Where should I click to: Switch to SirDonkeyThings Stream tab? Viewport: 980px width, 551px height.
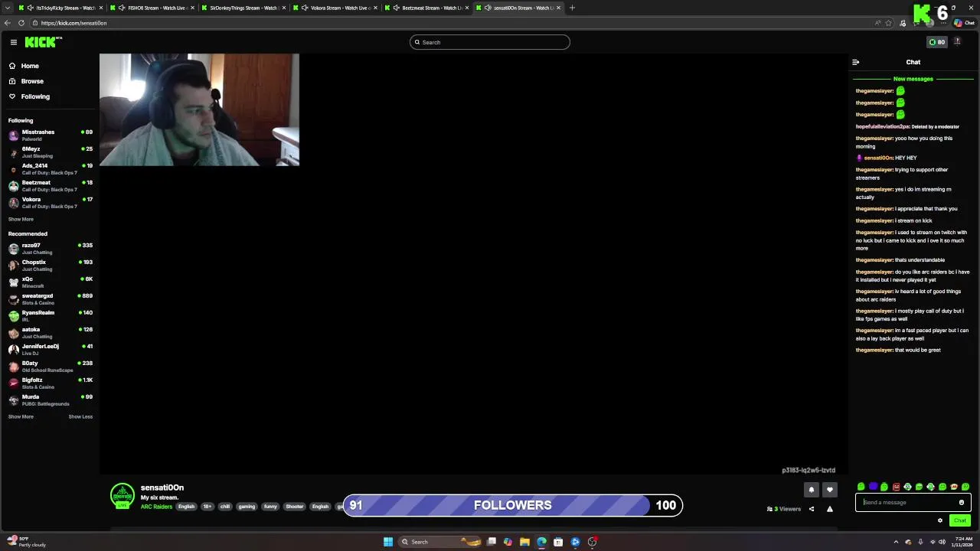point(243,8)
